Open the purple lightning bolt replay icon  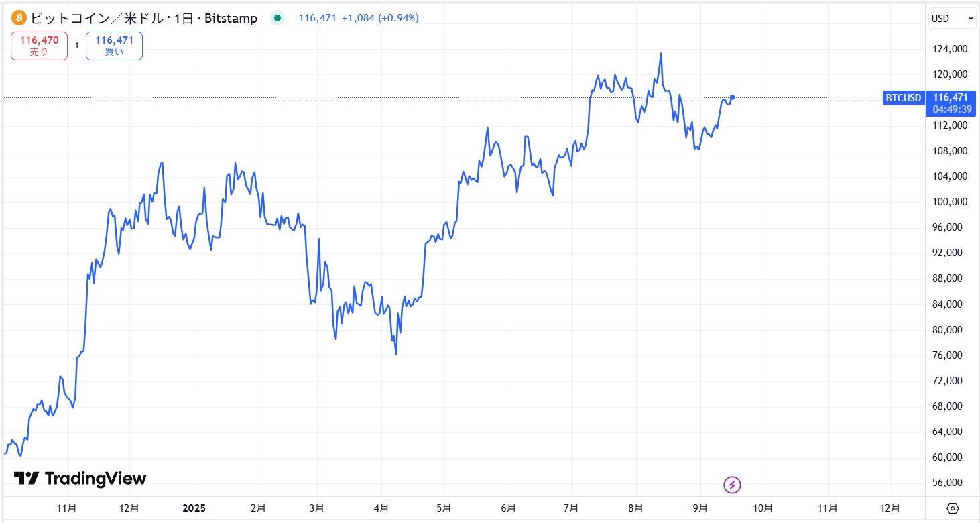[733, 484]
